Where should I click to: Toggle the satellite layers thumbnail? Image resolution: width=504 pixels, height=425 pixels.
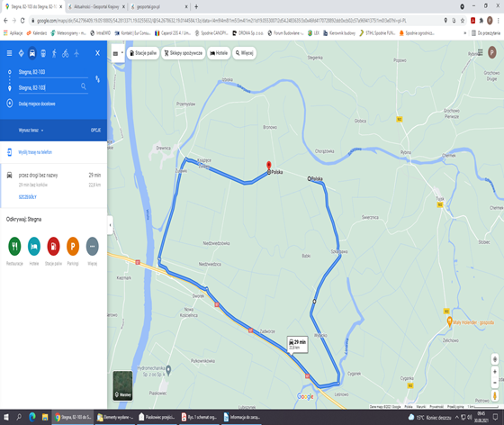click(122, 385)
